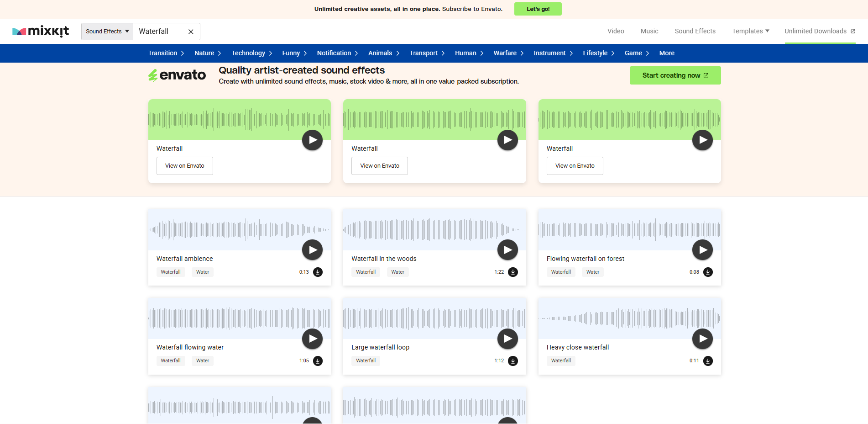
Task: Play the first Envato Waterfall preview
Action: pyautogui.click(x=312, y=140)
